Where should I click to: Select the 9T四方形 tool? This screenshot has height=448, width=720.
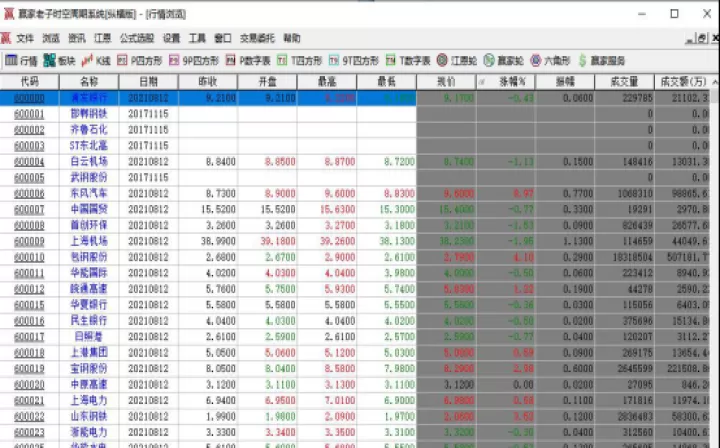coord(354,61)
